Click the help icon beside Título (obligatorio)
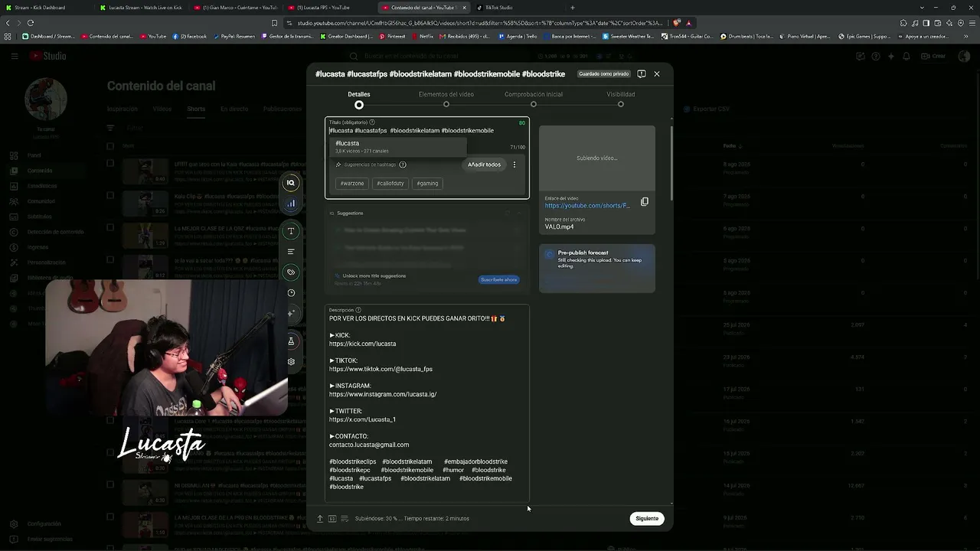This screenshot has width=980, height=551. pos(372,122)
